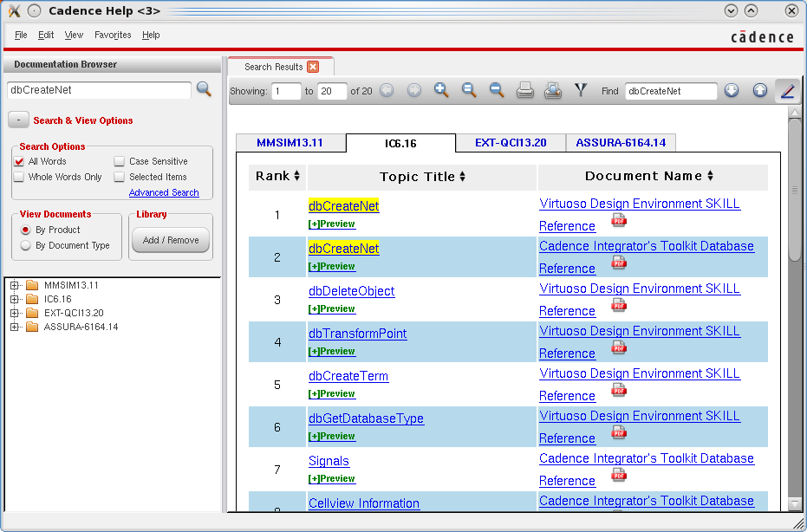Screen dimensions: 807x532
Task: Select the By Document Type radio button
Action: click(x=26, y=245)
